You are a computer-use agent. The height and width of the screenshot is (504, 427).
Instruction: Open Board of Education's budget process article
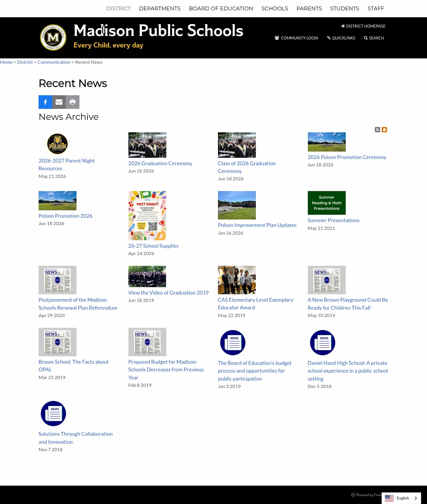[254, 371]
